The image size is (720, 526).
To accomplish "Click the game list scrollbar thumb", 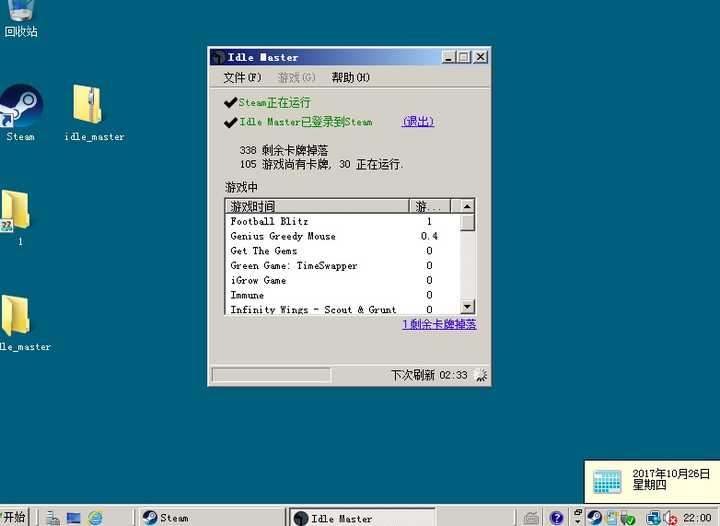I will (467, 222).
